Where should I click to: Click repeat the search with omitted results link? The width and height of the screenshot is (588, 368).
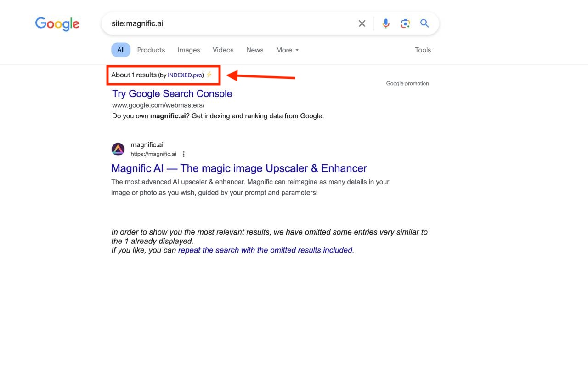(266, 250)
